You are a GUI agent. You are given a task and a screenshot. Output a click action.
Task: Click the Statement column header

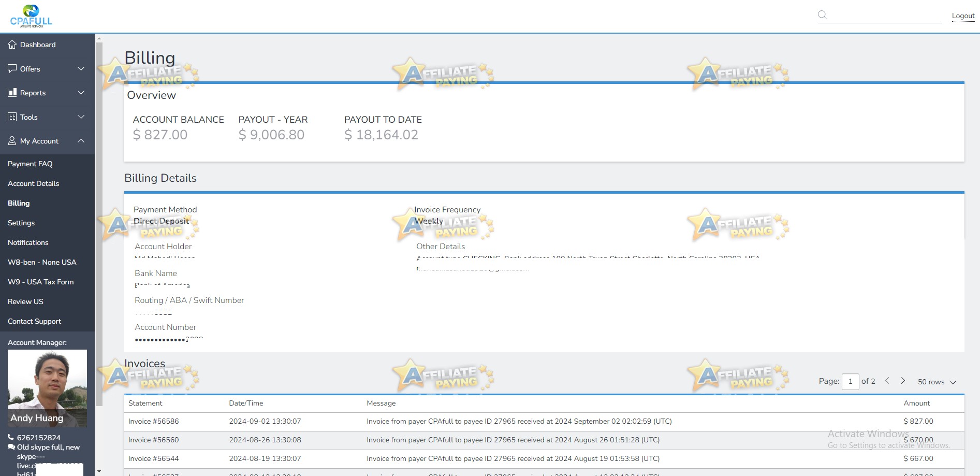(x=145, y=403)
